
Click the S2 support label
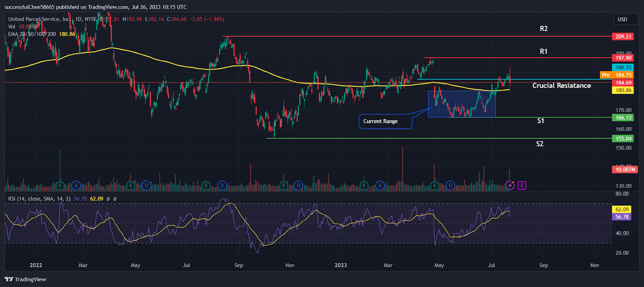540,144
